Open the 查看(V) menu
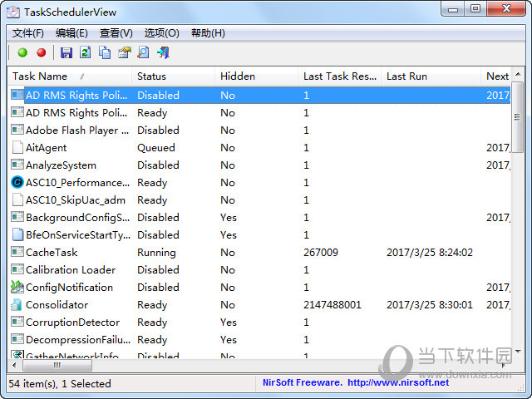 pyautogui.click(x=116, y=33)
